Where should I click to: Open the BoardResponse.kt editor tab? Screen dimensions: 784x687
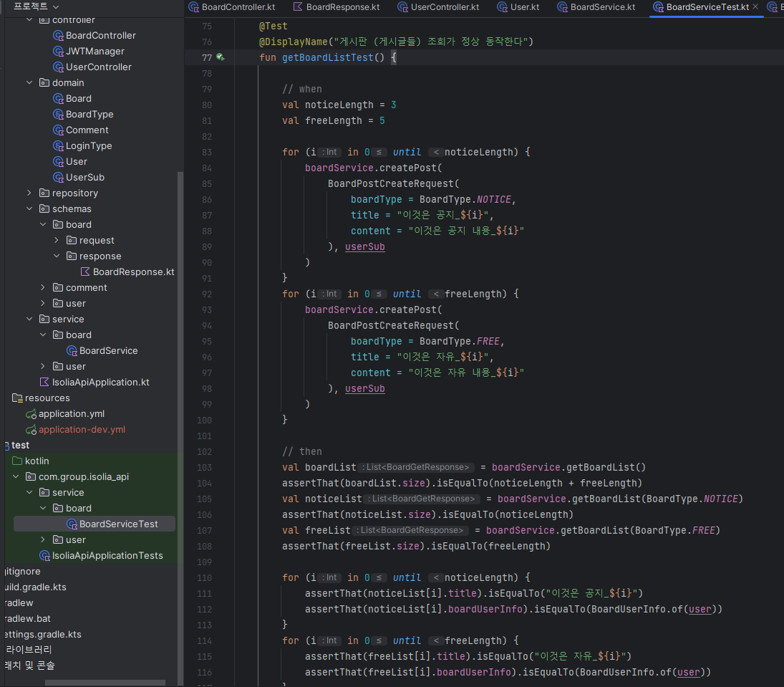[337, 7]
